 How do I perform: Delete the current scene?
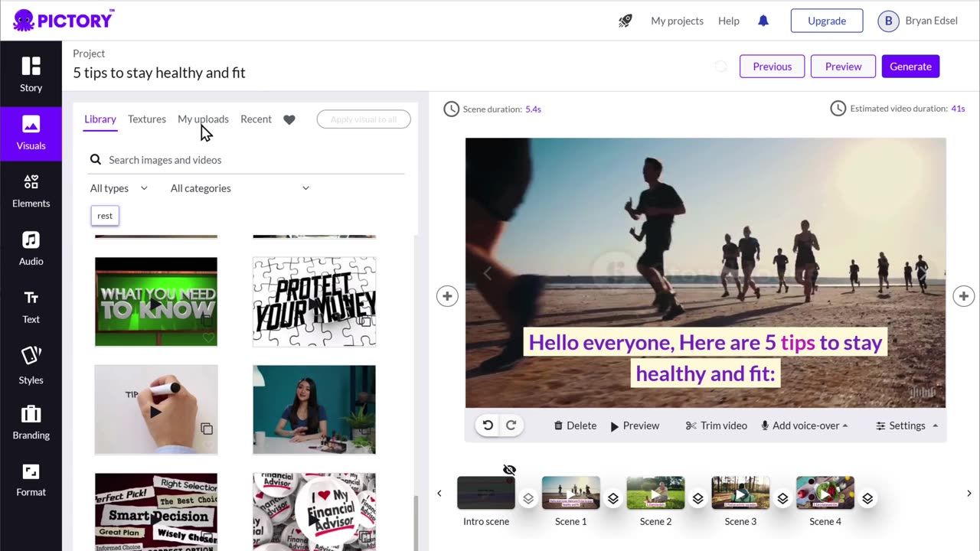click(575, 425)
